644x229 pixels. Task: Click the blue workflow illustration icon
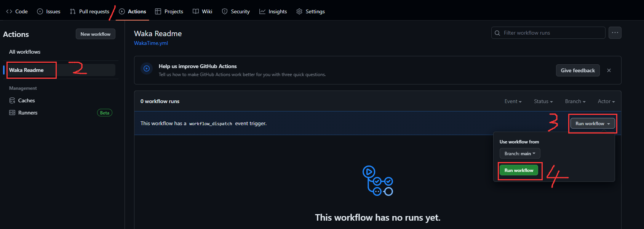pos(378,181)
